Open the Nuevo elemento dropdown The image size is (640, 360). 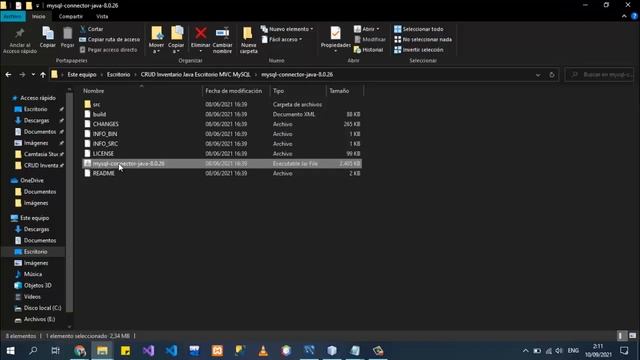point(287,29)
